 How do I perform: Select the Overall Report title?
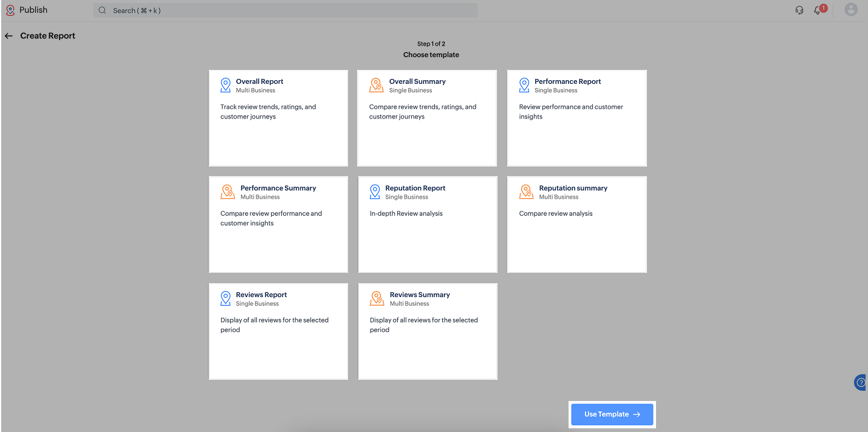click(x=259, y=81)
